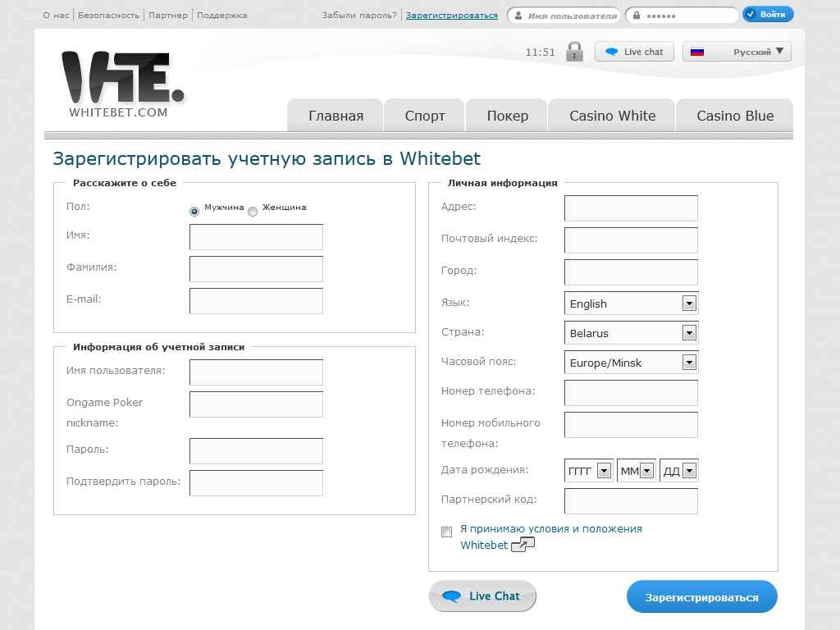The height and width of the screenshot is (630, 840).
Task: Select the Мужчина radio button
Action: point(194,212)
